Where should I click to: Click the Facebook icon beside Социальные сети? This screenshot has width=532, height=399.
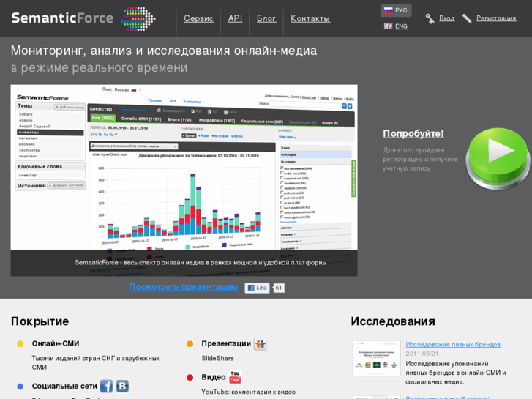click(107, 386)
